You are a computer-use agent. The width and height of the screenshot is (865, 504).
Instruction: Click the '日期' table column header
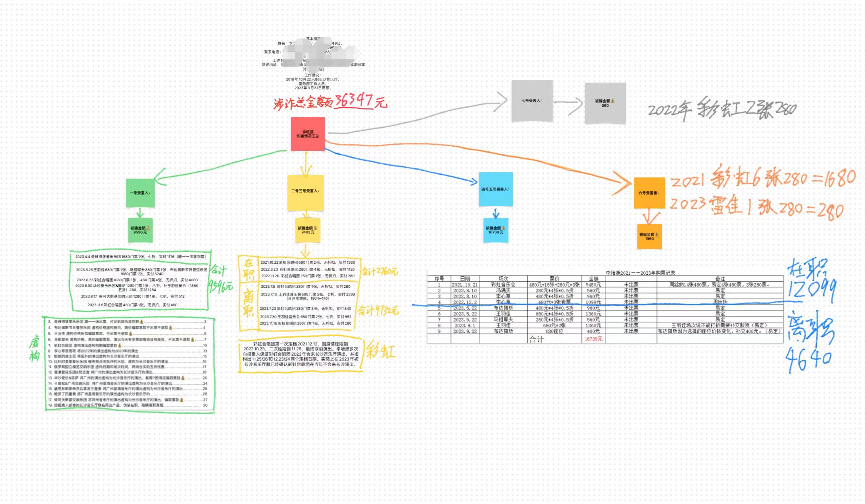tap(465, 278)
